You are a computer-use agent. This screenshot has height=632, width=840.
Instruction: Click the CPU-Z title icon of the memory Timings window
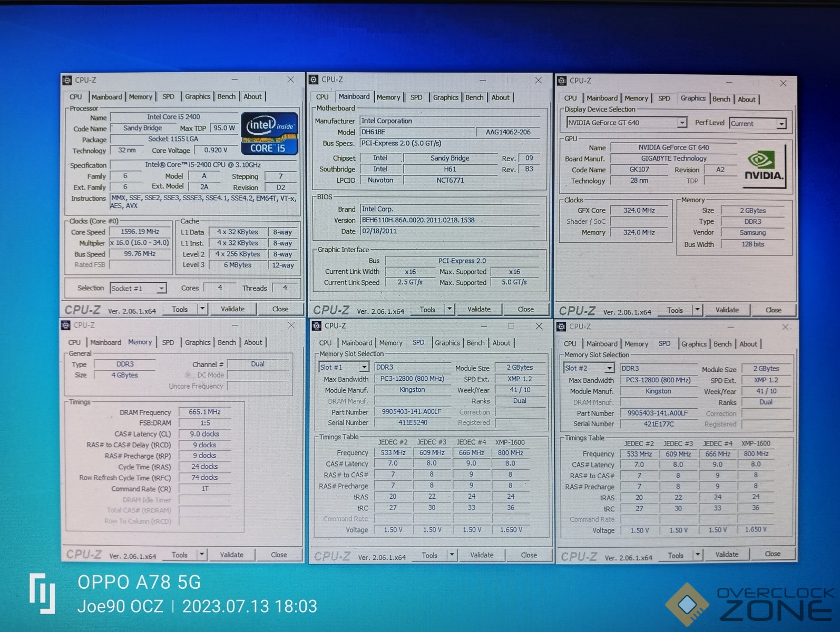click(66, 325)
